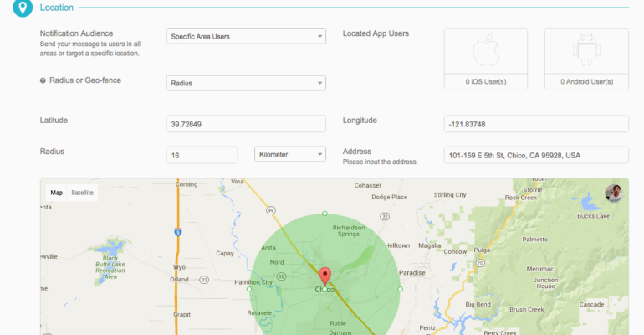Click the Route 32 marker near Orland
Viewport: 644px width, 335px height.
click(x=204, y=280)
